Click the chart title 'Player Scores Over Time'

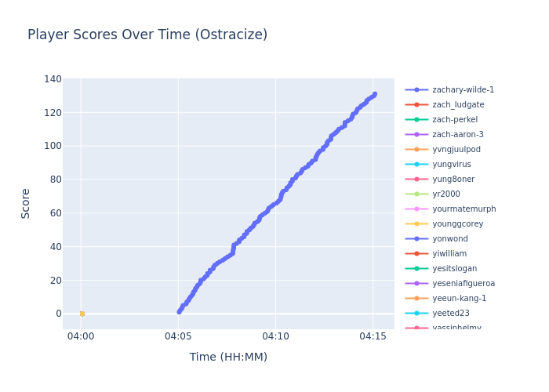[x=147, y=35]
